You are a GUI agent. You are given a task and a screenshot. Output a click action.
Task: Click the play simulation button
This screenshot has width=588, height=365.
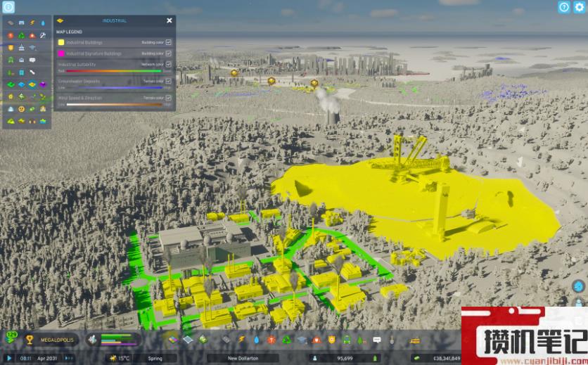click(x=8, y=358)
